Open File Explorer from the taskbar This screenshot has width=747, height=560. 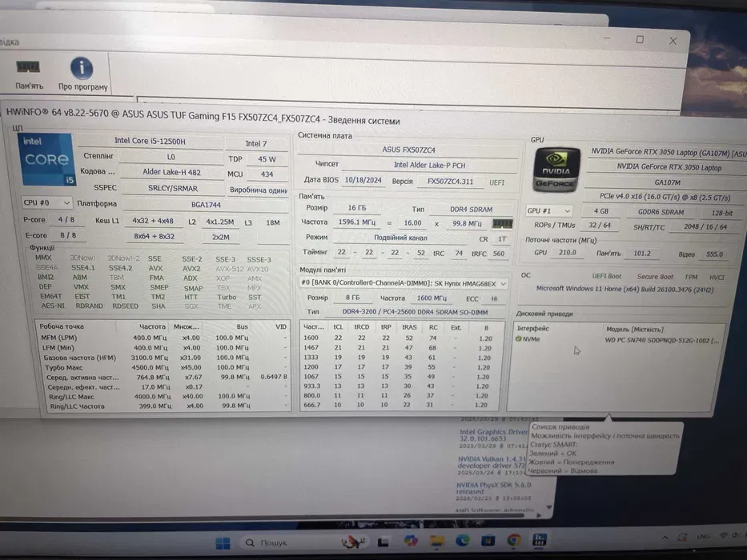point(436,541)
